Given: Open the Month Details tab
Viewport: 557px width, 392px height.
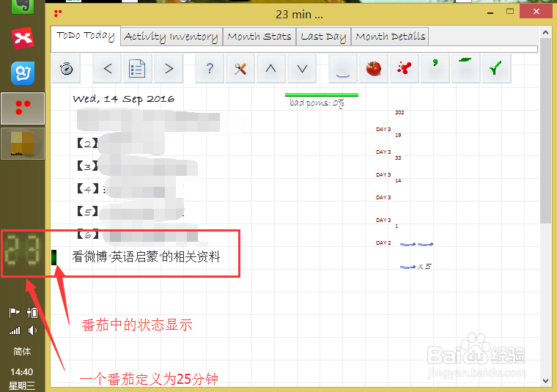Looking at the screenshot, I should 390,37.
